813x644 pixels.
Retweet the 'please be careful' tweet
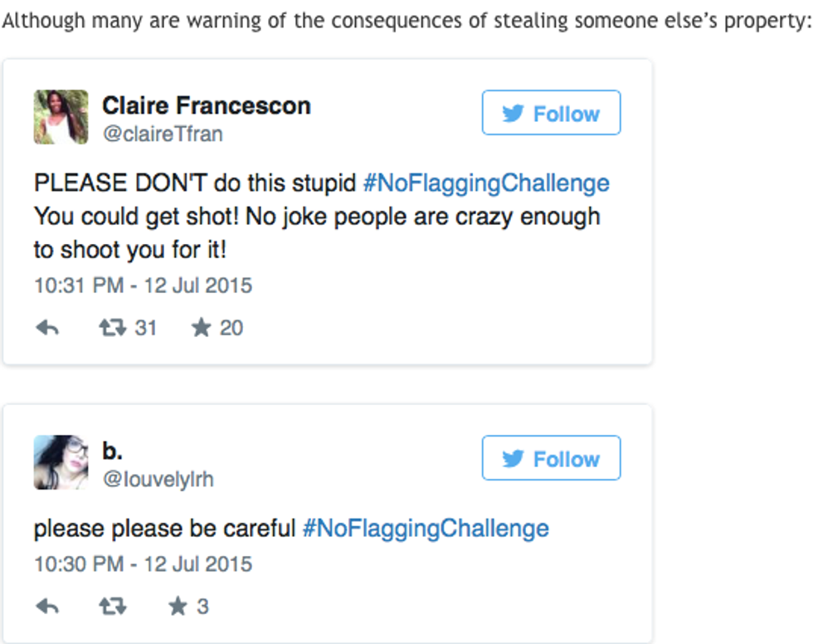111,607
